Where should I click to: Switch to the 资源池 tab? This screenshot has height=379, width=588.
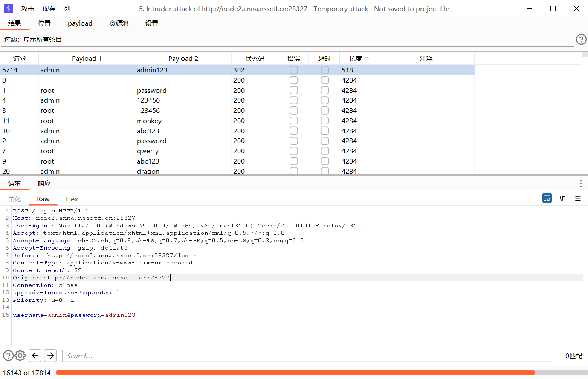119,23
